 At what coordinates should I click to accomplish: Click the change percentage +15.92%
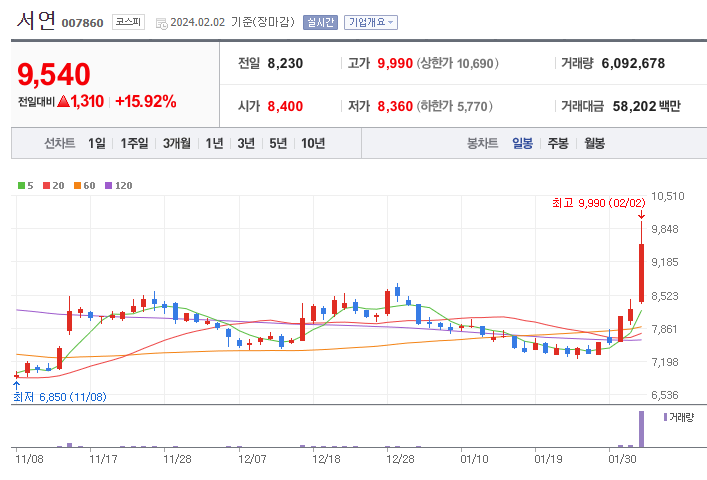pyautogui.click(x=146, y=101)
